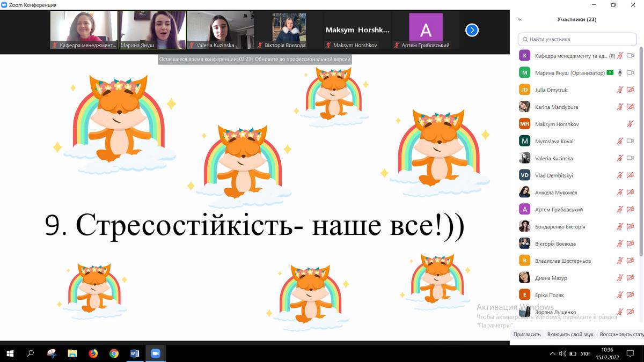Toggle own microphone in Кафедра менеджменту row
The height and width of the screenshot is (362, 644).
click(x=620, y=56)
